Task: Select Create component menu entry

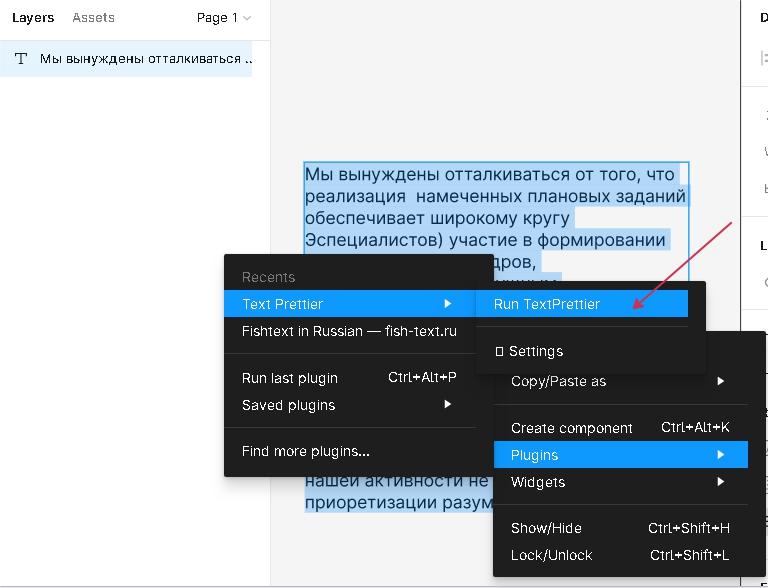Action: [x=571, y=428]
